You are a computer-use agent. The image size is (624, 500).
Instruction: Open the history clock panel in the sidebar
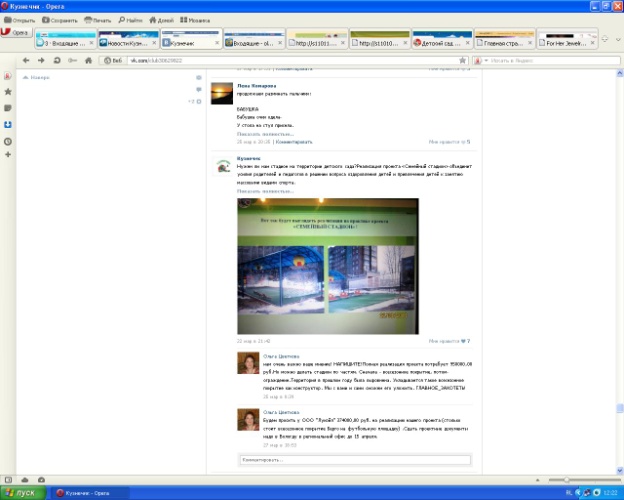click(8, 141)
